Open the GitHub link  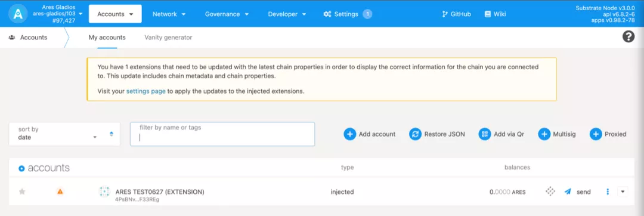pos(456,14)
